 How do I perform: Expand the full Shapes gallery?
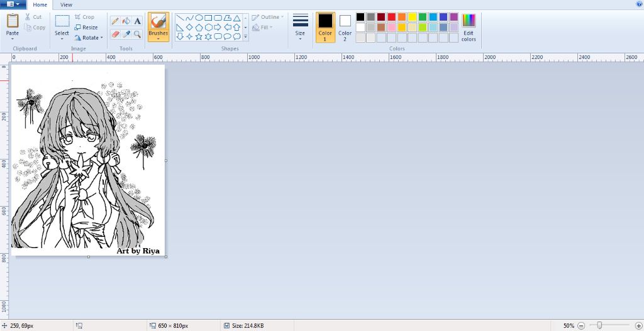(246, 37)
